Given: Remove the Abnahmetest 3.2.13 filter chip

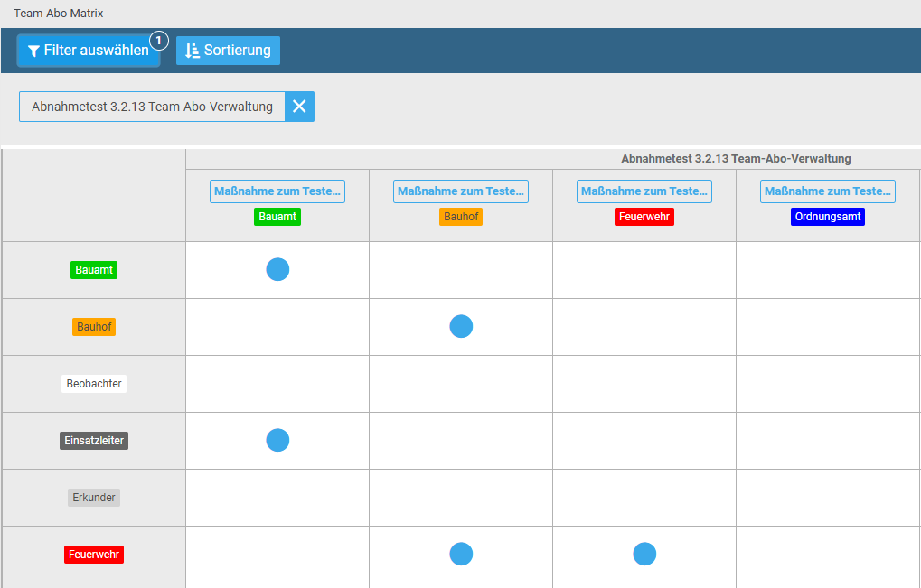Looking at the screenshot, I should point(299,107).
